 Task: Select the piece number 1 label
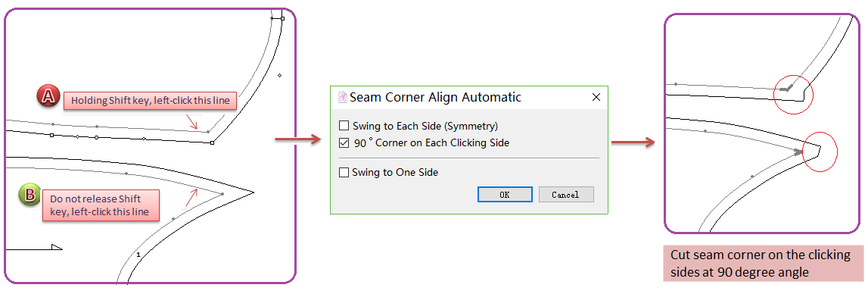coord(138,255)
